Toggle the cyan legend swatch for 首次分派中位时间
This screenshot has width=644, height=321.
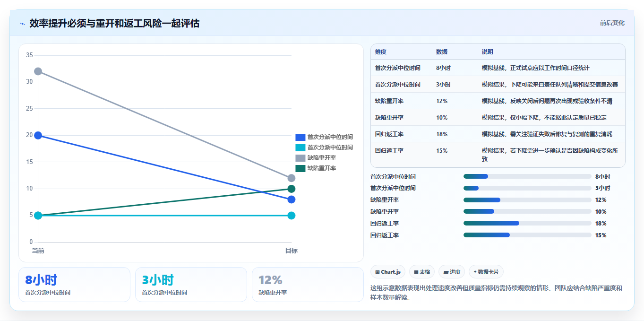click(301, 147)
